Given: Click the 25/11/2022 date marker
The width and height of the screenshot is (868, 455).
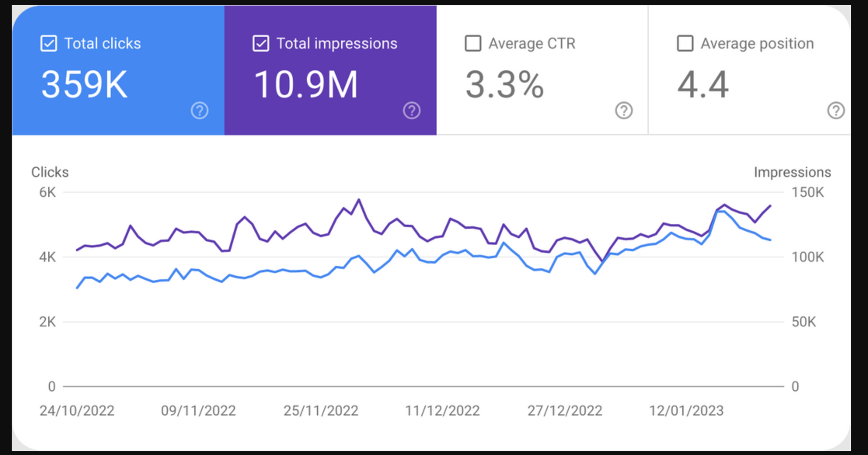Looking at the screenshot, I should [321, 410].
